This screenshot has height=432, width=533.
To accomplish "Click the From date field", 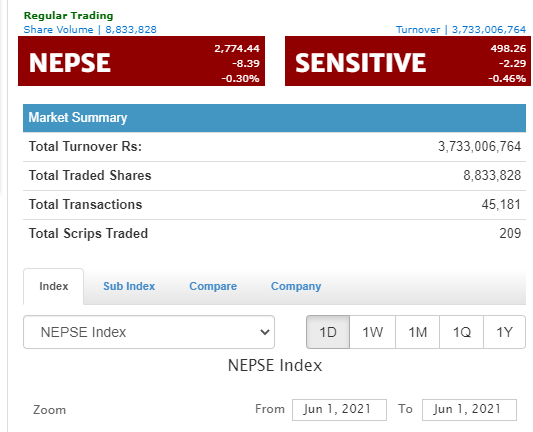I will [339, 410].
